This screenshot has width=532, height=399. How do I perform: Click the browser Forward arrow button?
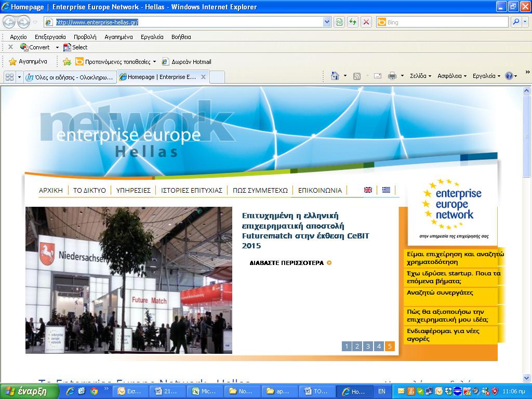point(23,22)
